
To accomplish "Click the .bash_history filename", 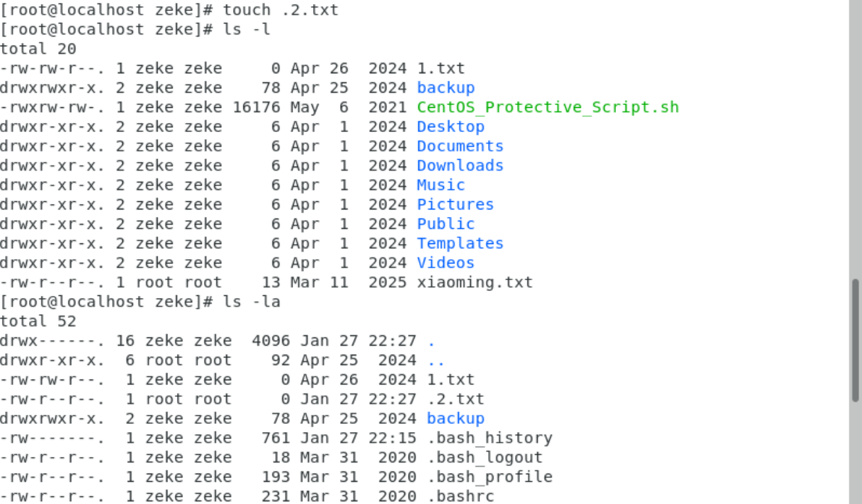I will pos(489,438).
